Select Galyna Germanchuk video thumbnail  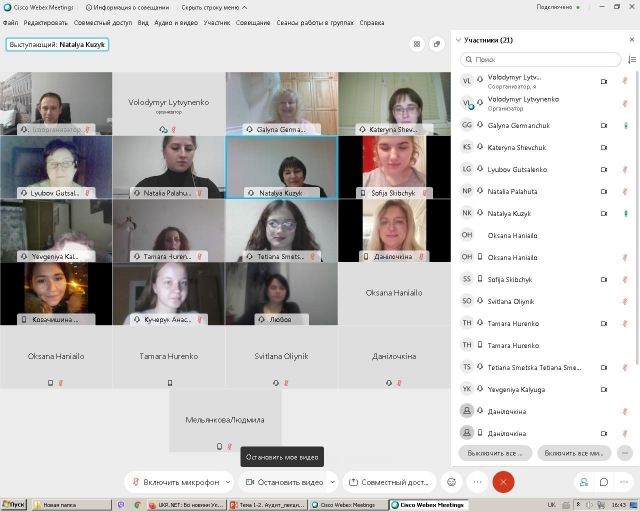point(282,104)
